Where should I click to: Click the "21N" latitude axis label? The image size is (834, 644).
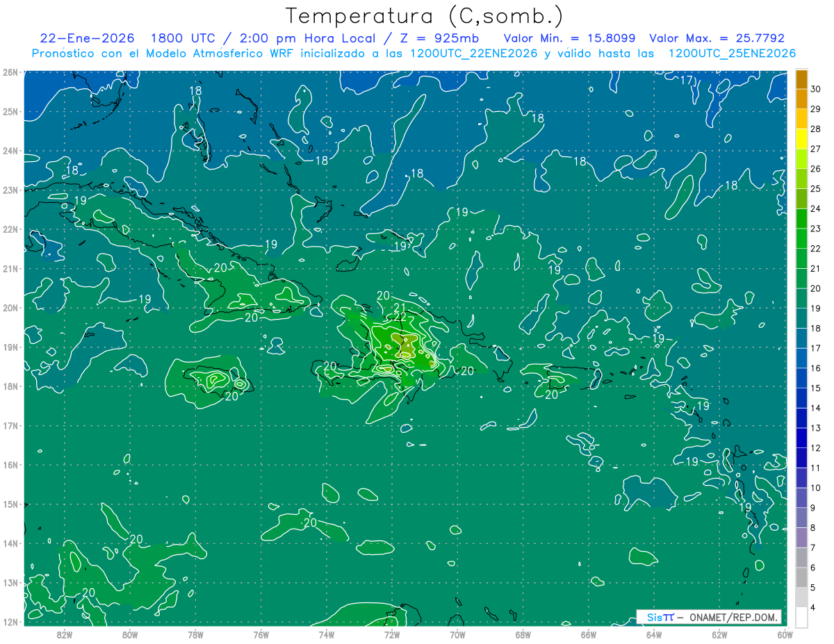click(x=10, y=268)
